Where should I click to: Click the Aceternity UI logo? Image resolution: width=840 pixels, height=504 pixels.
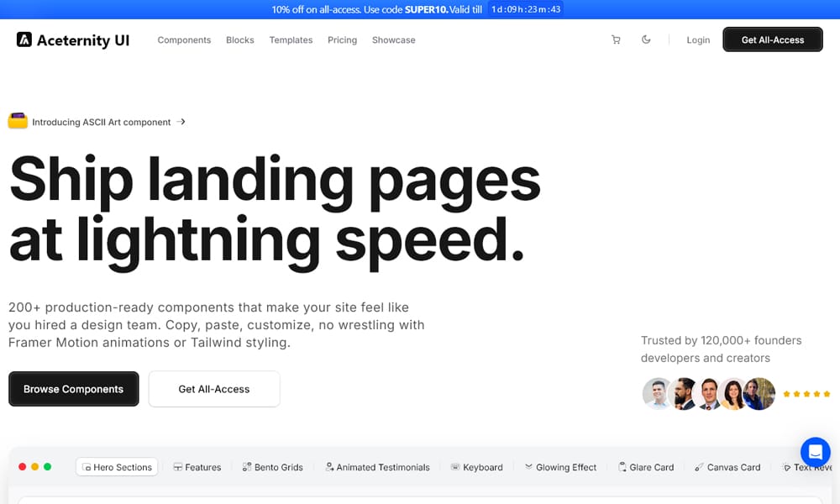tap(72, 39)
